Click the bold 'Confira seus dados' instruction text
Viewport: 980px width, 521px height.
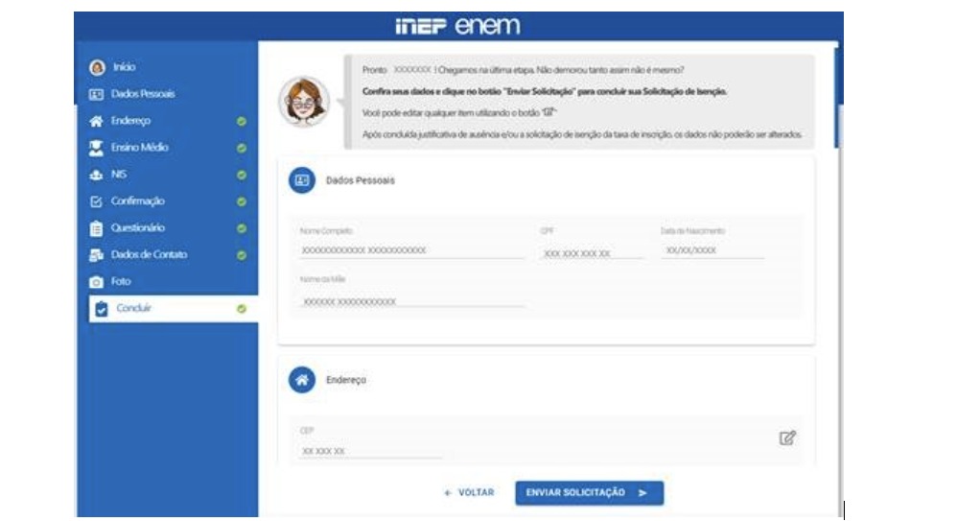(x=545, y=91)
